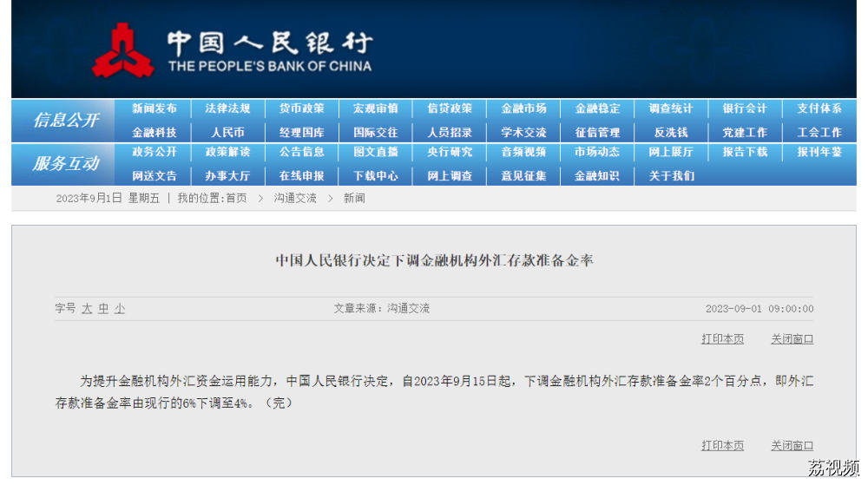The height and width of the screenshot is (485, 868).
Task: Go to 意见征集 page
Action: pos(523,176)
